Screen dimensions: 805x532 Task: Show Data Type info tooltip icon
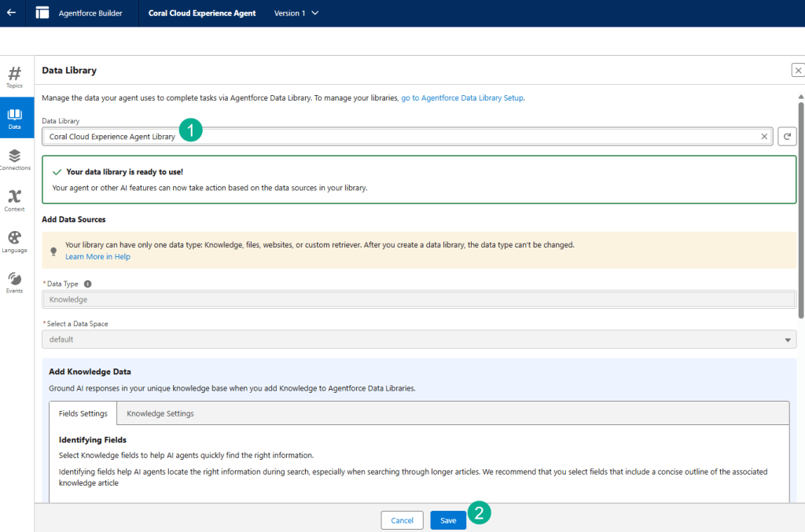coord(87,284)
